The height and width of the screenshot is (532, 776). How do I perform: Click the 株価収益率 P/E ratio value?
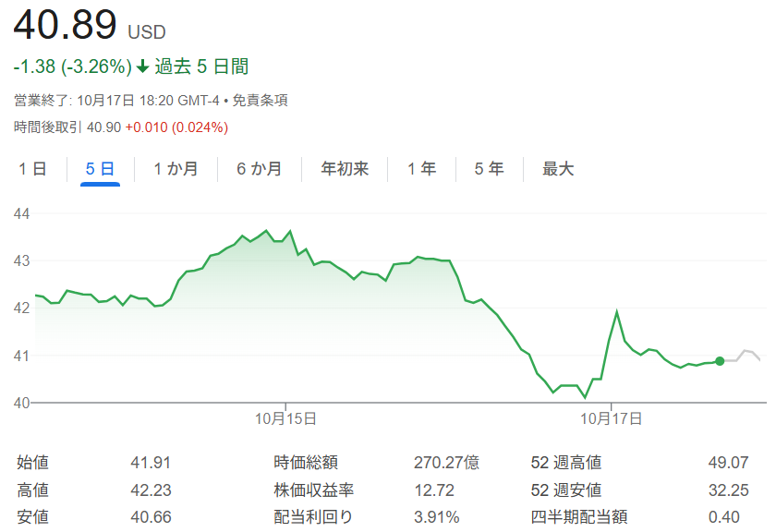[x=432, y=490]
